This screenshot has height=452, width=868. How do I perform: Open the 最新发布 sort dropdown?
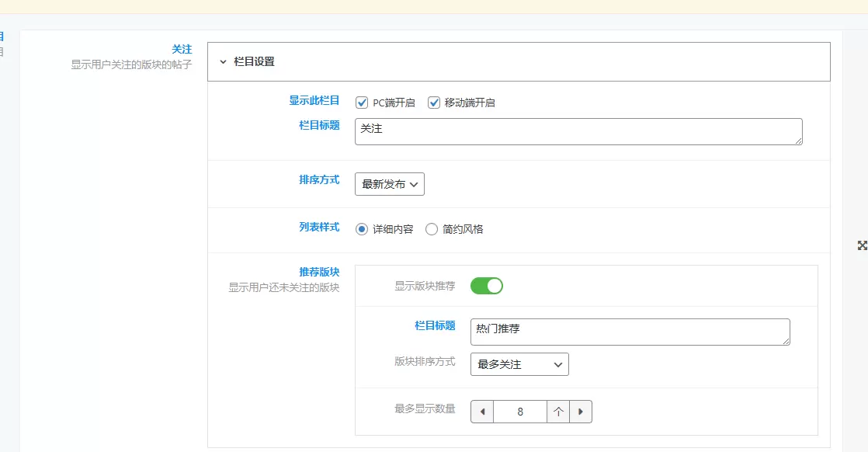[x=390, y=184]
